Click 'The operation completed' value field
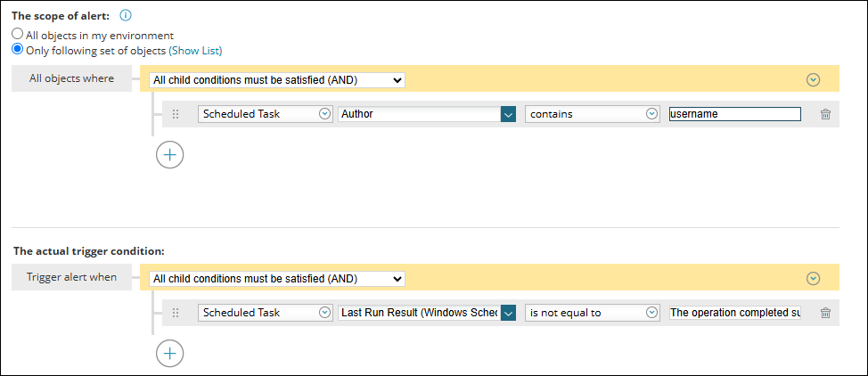Screen dimensions: 868x376 point(734,313)
